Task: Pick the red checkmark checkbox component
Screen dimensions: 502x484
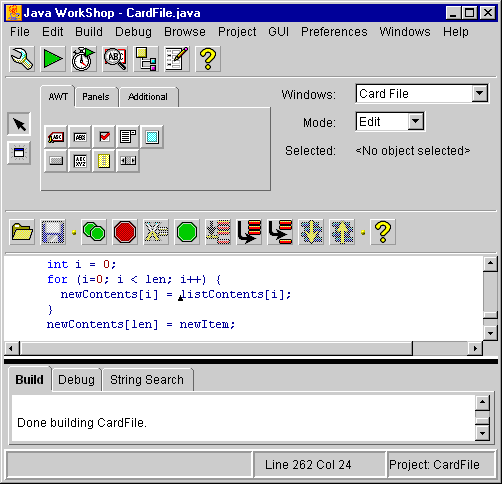Action: point(104,137)
